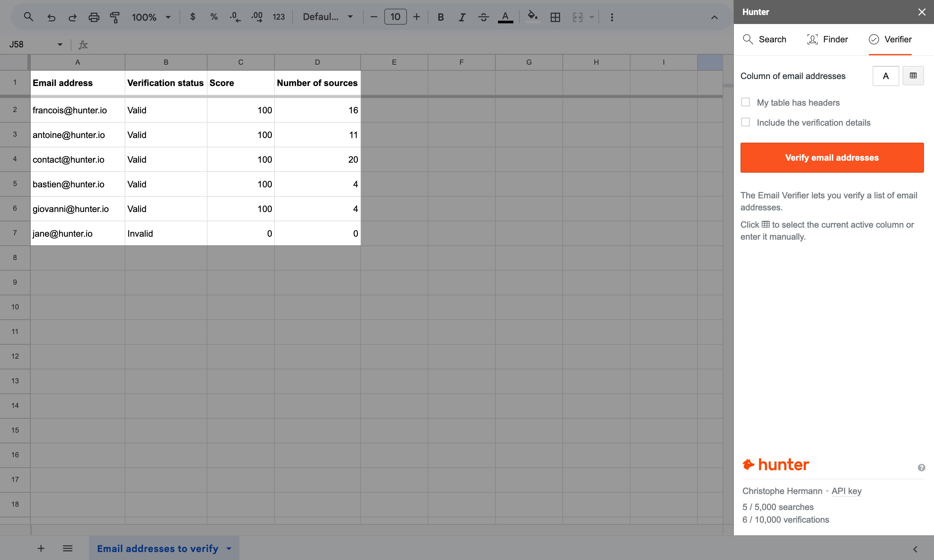
Task: Switch to Hunter Search tab
Action: (x=765, y=39)
